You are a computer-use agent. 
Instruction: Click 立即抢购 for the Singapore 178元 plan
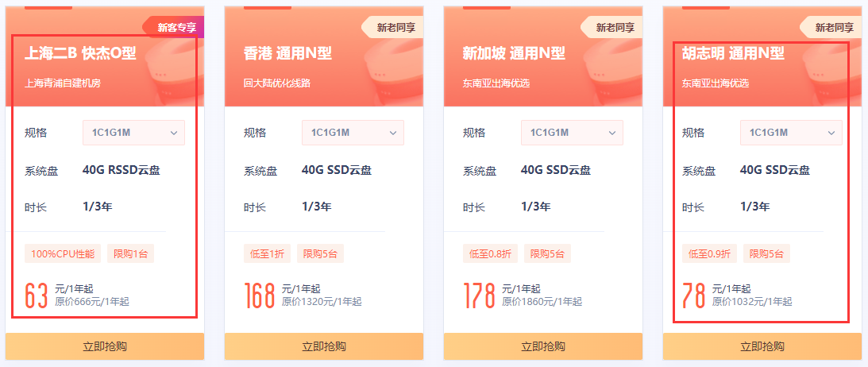[543, 346]
